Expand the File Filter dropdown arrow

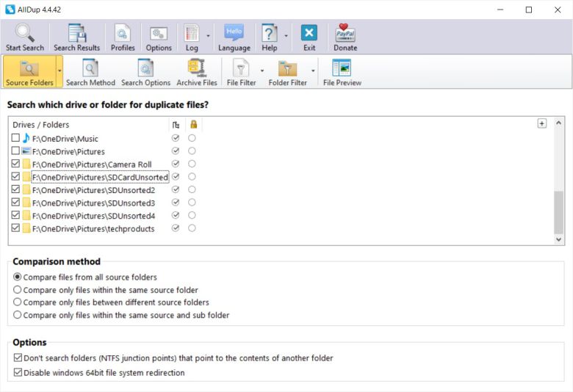pyautogui.click(x=262, y=70)
